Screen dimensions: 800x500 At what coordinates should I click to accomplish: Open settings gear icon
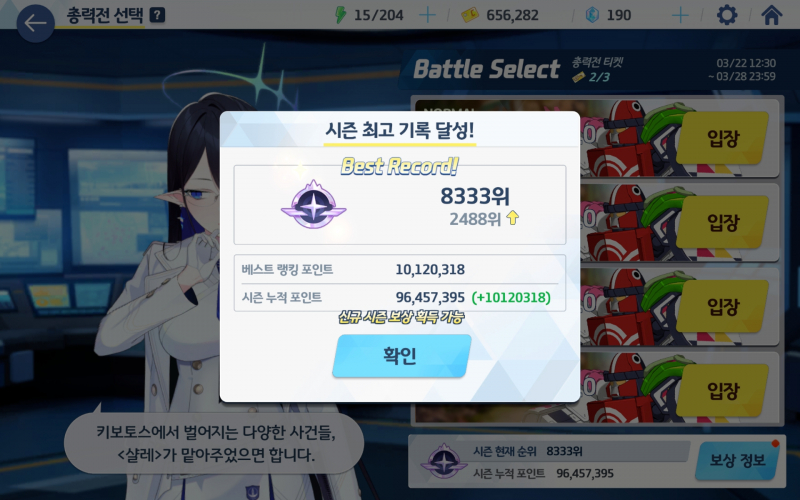(727, 15)
